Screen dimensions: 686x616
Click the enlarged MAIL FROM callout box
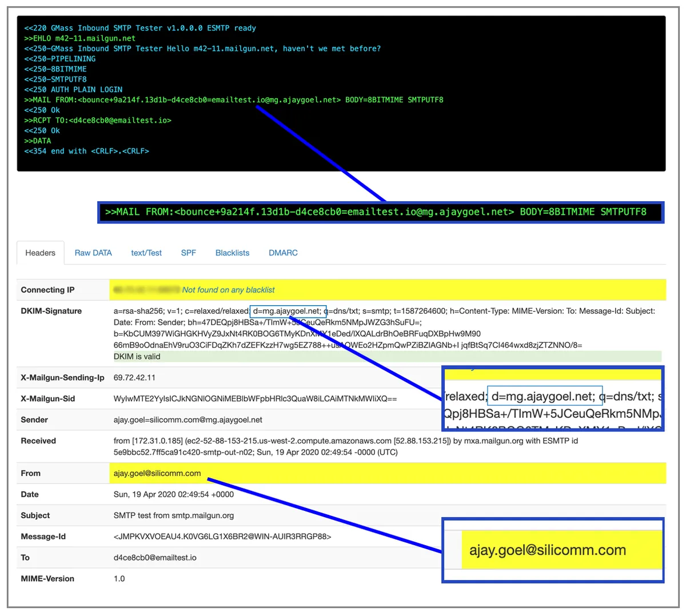tap(381, 212)
